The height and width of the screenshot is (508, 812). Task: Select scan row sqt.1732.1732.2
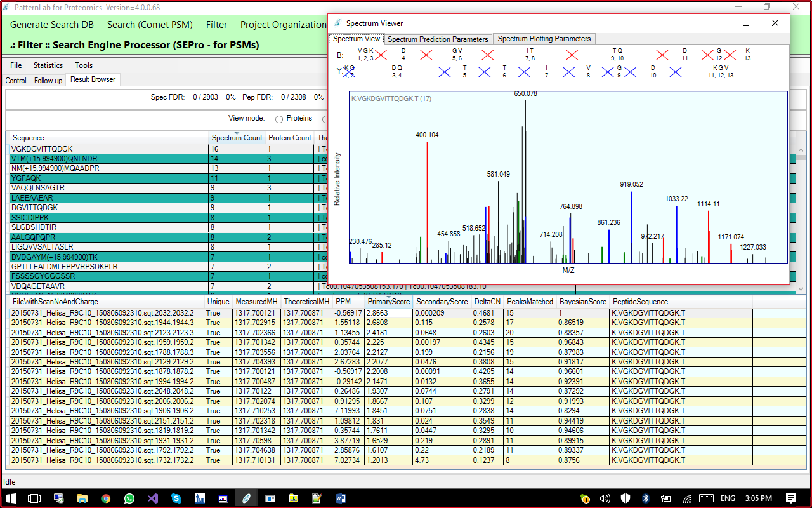[407, 460]
